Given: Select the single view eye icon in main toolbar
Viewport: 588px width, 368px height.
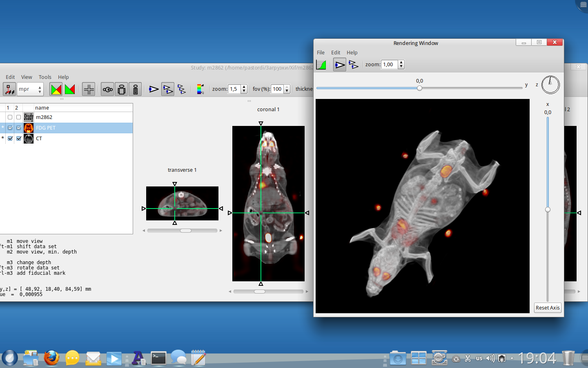Looking at the screenshot, I should 154,89.
